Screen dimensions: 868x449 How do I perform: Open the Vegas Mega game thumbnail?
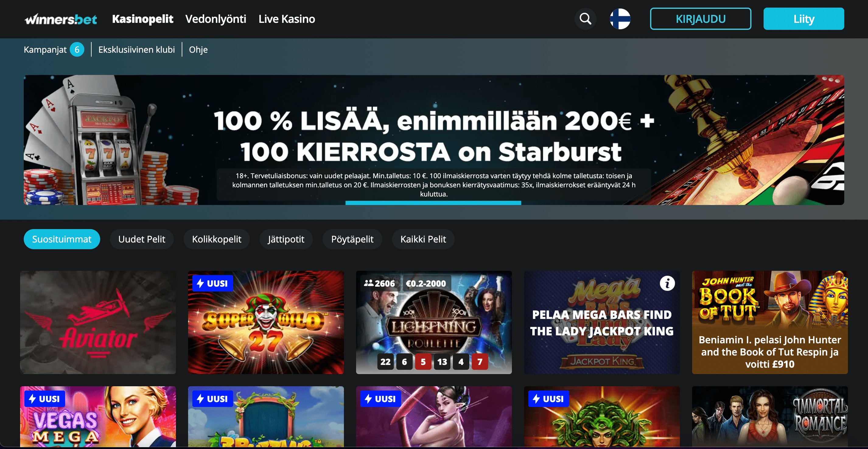(98, 417)
